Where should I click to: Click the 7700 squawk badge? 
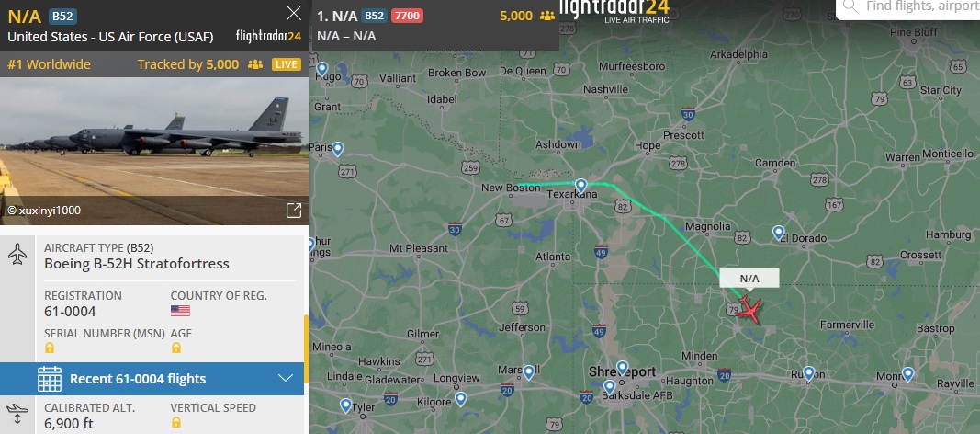(x=407, y=17)
